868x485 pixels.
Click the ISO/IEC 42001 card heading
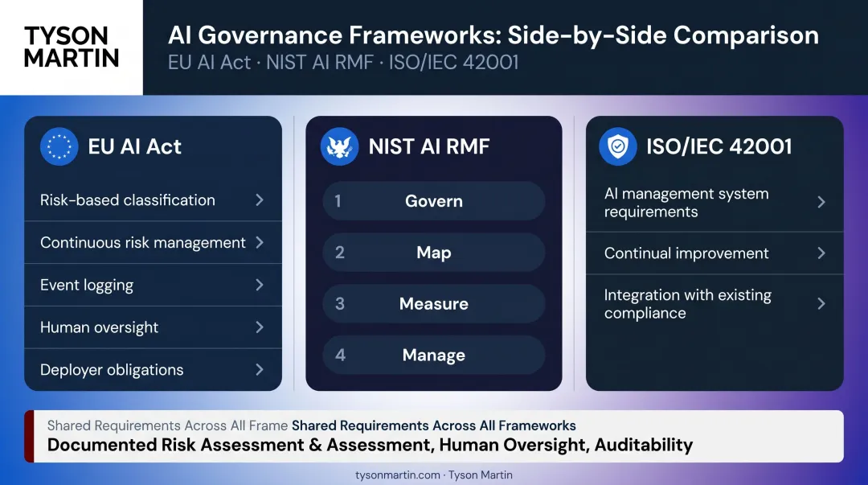719,147
